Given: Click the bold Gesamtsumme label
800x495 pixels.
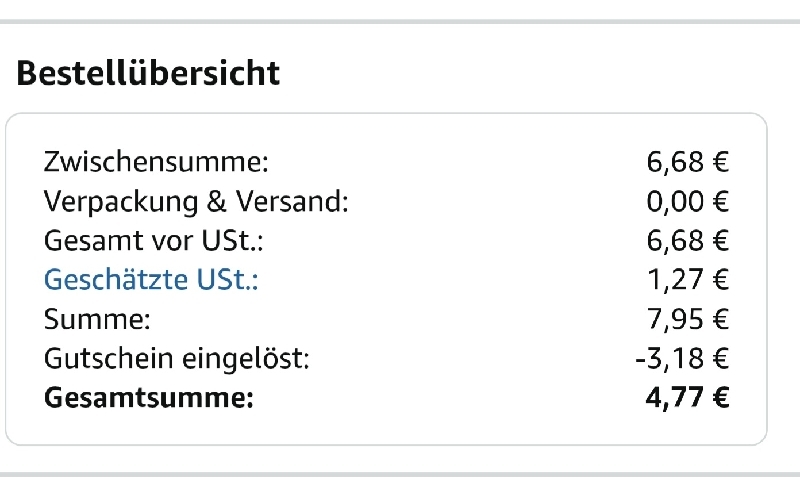Looking at the screenshot, I should (149, 399).
